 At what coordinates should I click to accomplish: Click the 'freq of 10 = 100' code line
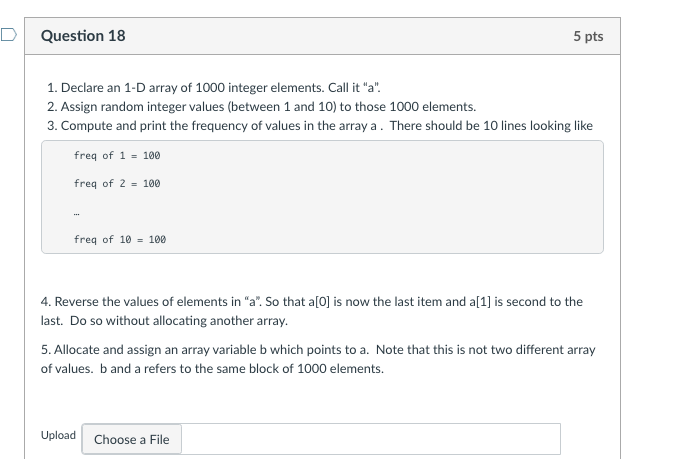coord(120,239)
